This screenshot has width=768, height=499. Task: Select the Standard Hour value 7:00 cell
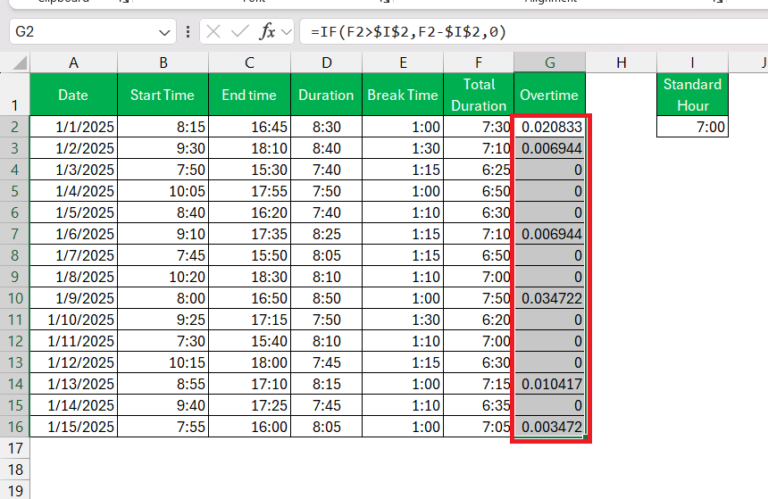pyautogui.click(x=693, y=127)
